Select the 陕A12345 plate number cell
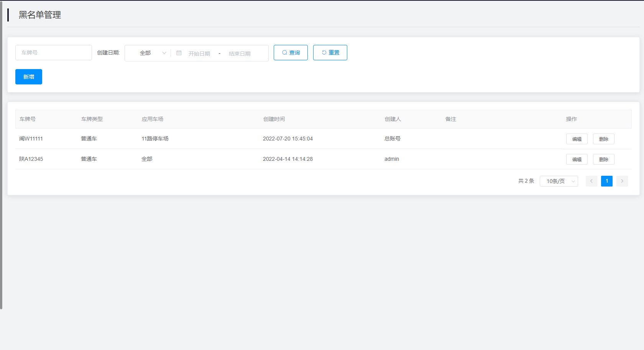 31,159
